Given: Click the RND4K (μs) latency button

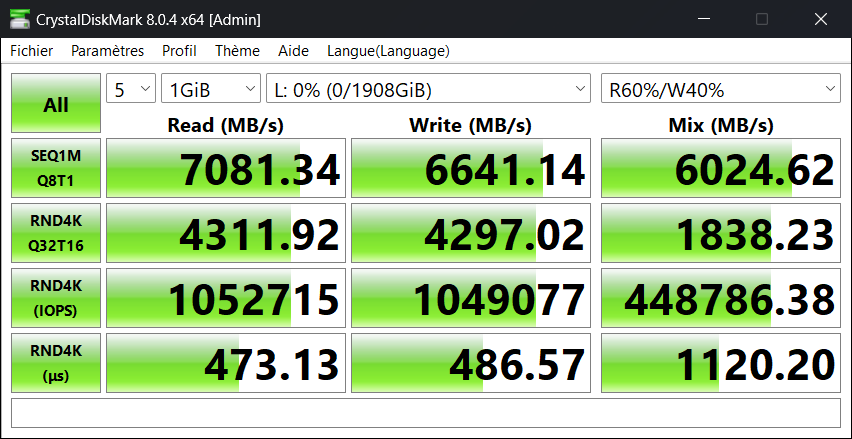Looking at the screenshot, I should [56, 363].
